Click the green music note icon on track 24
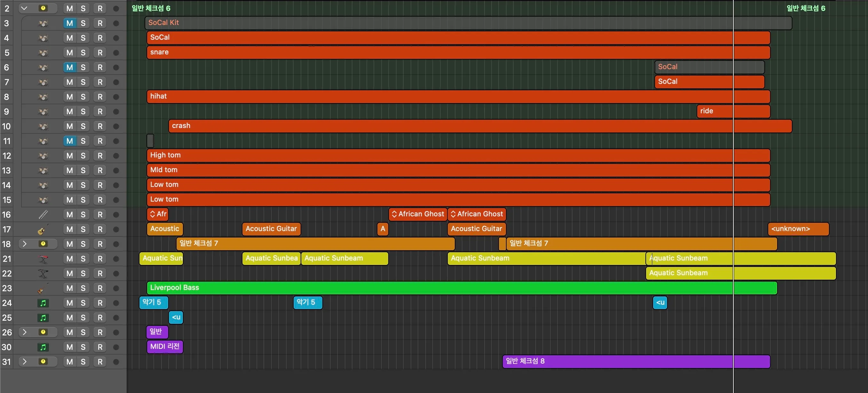Viewport: 868px width, 393px height. [43, 303]
